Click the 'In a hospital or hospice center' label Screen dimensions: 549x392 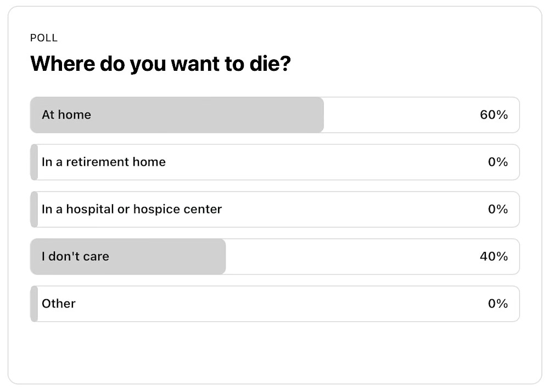[131, 209]
